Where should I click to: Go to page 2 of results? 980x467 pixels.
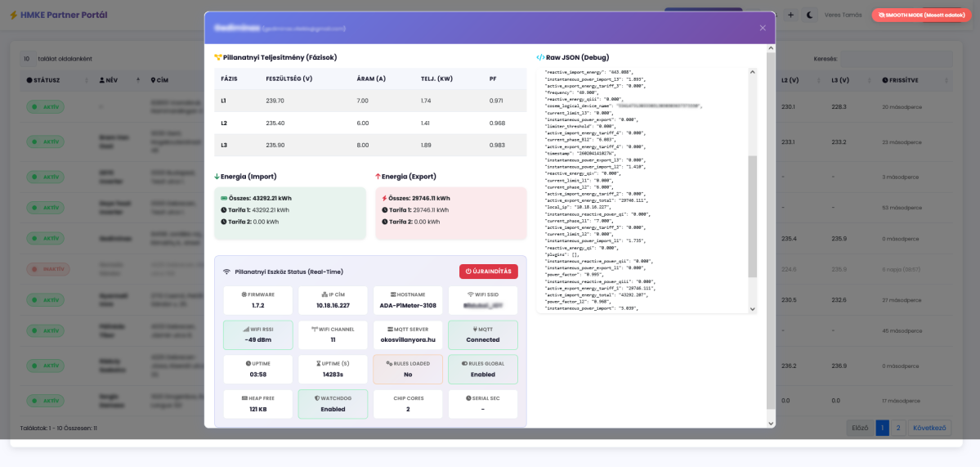[897, 428]
